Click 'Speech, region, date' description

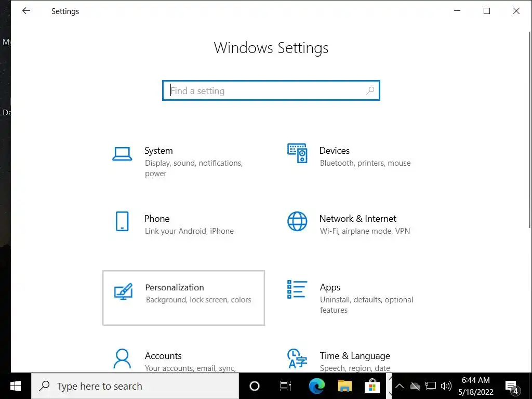[355, 368]
